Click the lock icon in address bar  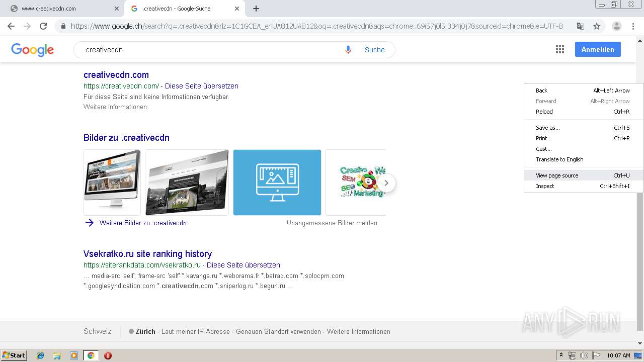click(x=63, y=26)
